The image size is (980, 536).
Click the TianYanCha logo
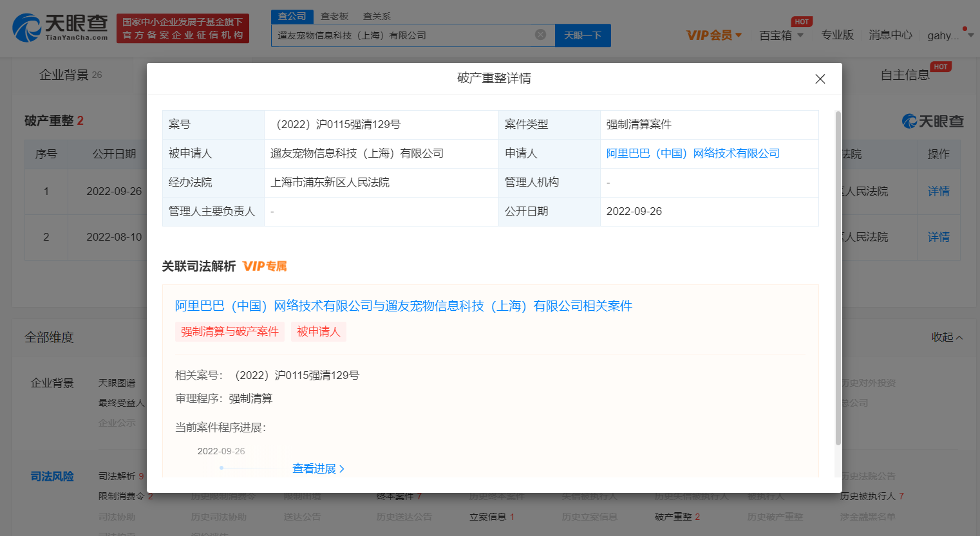tap(61, 28)
